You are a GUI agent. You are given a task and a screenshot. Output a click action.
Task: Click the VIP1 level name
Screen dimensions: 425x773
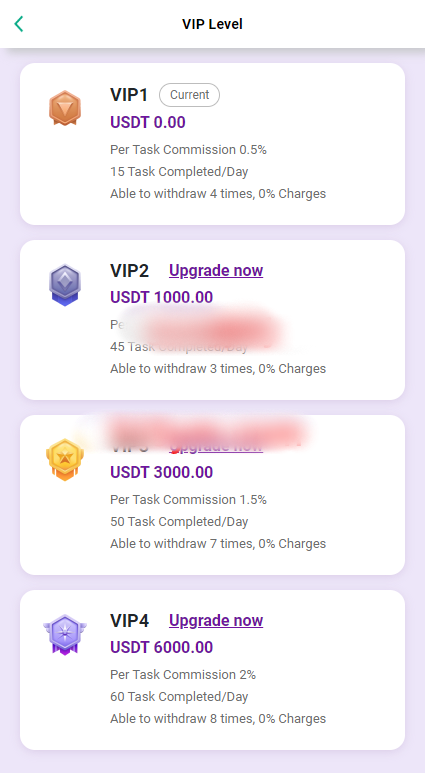tap(129, 95)
